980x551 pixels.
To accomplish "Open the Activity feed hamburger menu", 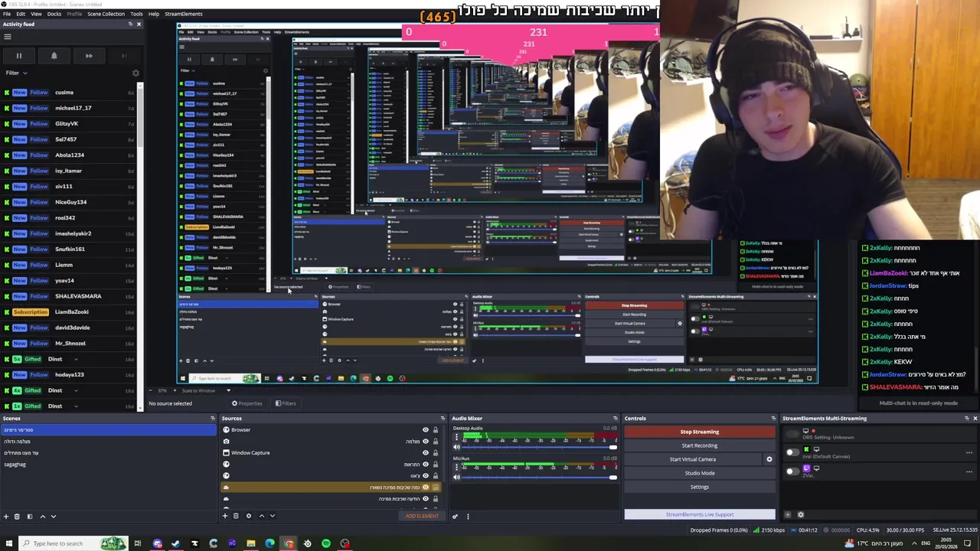I will click(x=8, y=37).
